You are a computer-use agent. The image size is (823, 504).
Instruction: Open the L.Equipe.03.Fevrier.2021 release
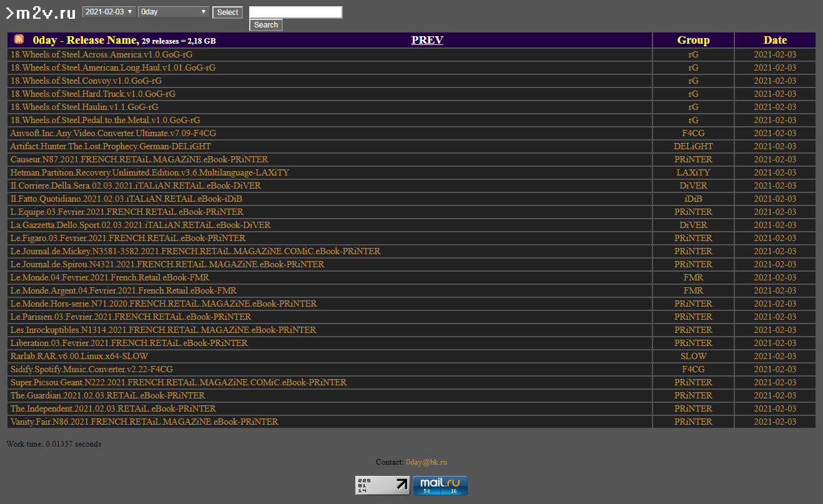click(x=127, y=212)
